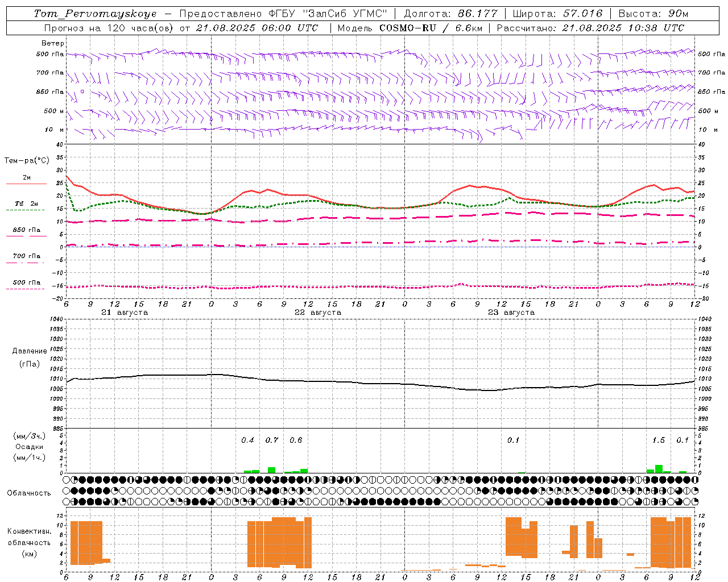Click the 23 августа date label
728x582 pixels.
point(511,313)
